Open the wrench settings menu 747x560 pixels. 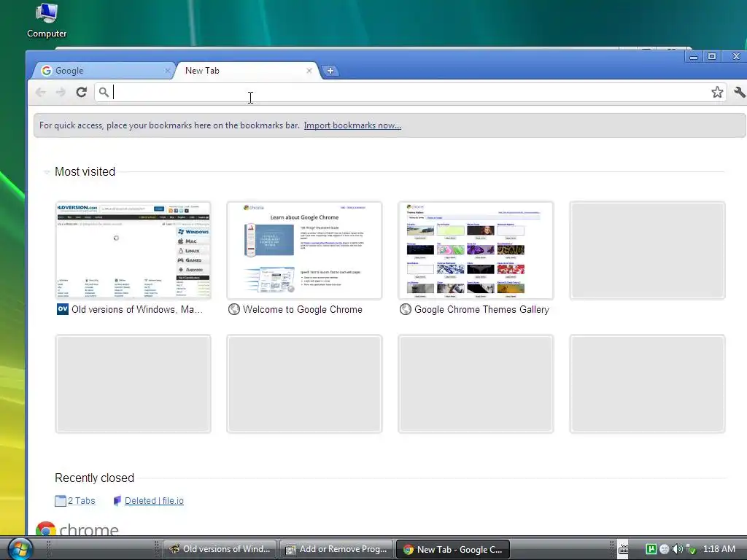[x=740, y=92]
